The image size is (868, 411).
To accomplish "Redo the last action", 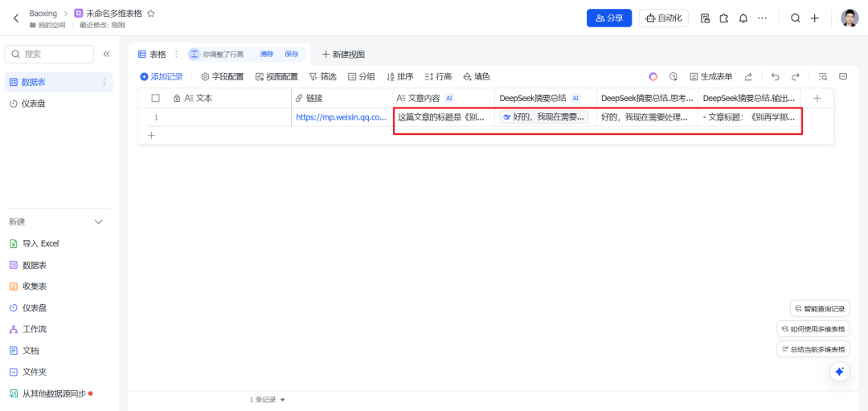I will 796,77.
